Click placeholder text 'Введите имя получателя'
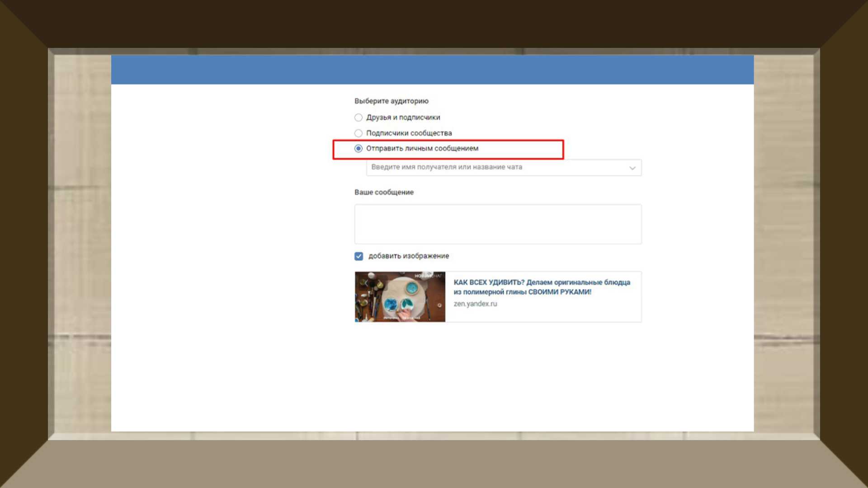The width and height of the screenshot is (868, 488). pyautogui.click(x=446, y=167)
